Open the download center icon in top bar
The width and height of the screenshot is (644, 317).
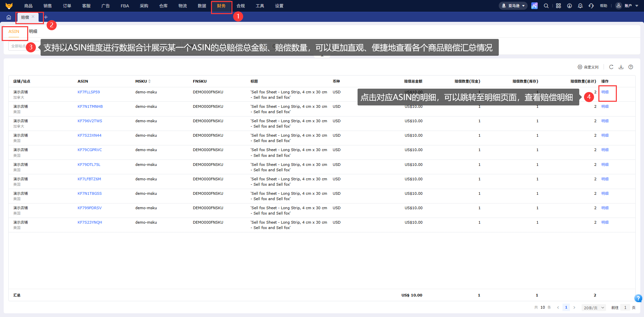570,6
